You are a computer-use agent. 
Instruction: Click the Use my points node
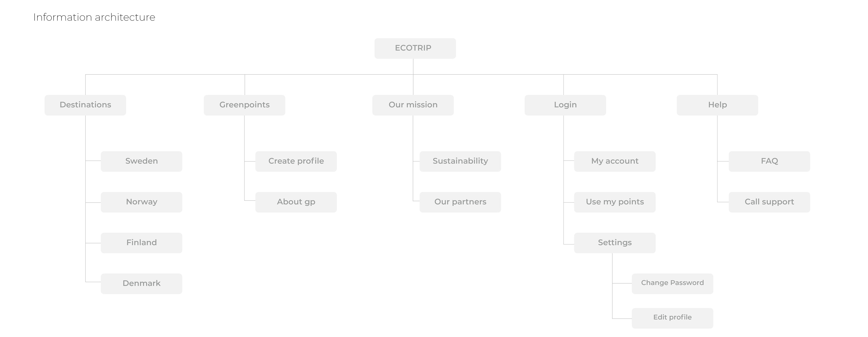tap(615, 202)
